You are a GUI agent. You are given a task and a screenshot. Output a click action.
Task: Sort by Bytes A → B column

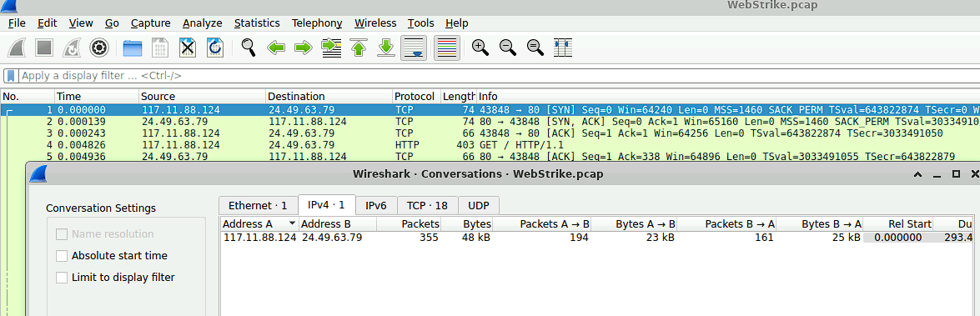click(634, 223)
